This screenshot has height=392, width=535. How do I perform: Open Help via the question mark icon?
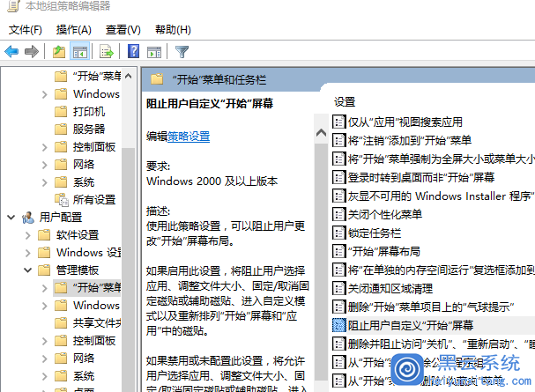tap(133, 51)
